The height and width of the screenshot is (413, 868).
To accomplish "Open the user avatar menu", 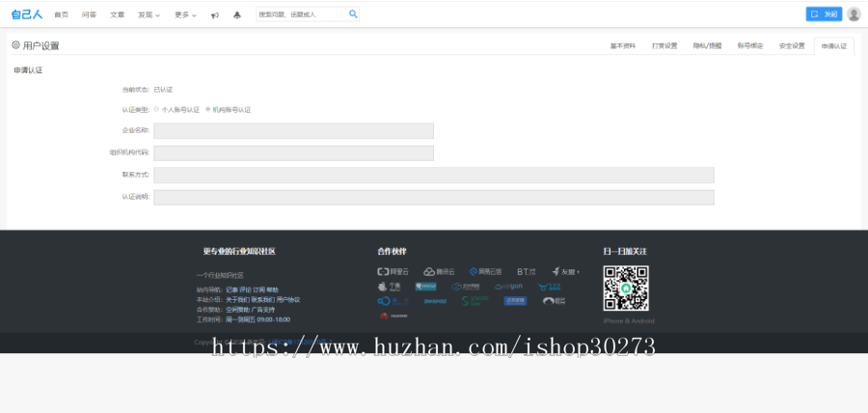I will 854,14.
